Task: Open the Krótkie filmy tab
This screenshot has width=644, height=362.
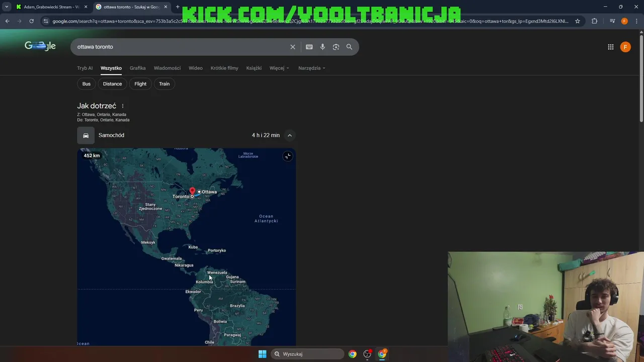Action: coord(224,68)
